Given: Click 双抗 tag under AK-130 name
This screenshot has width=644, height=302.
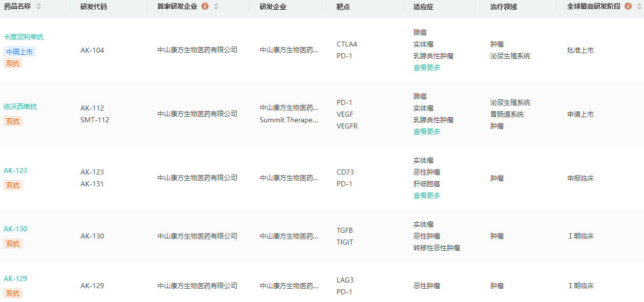Looking at the screenshot, I should click(x=13, y=244).
